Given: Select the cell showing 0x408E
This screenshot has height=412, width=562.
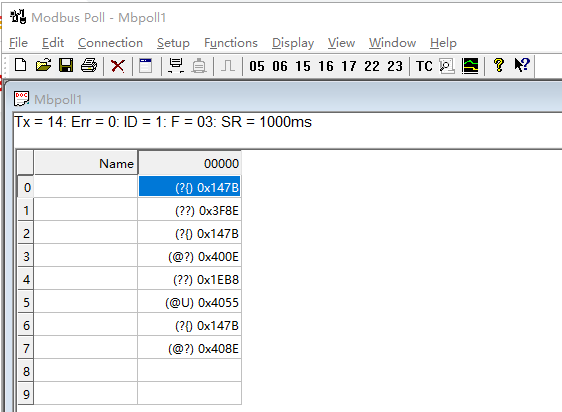Looking at the screenshot, I should coord(190,348).
